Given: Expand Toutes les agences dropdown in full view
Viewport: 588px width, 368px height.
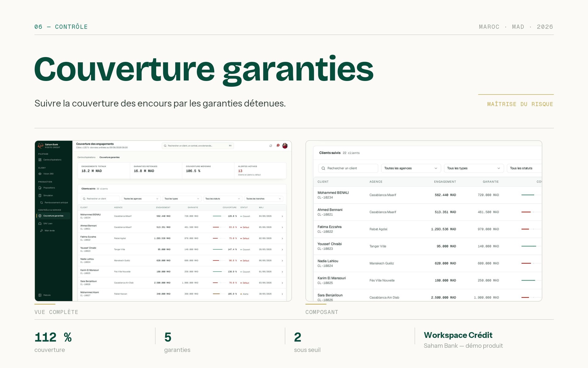Looking at the screenshot, I should [141, 199].
